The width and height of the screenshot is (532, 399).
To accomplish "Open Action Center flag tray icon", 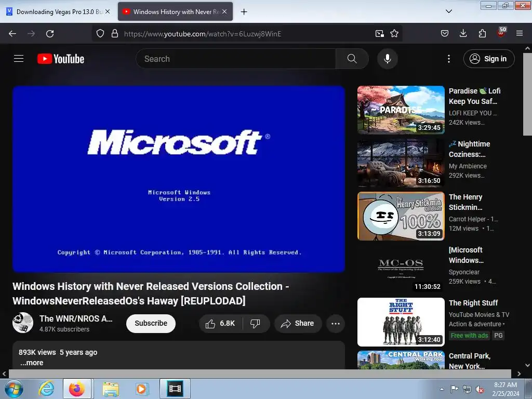I will (454, 389).
